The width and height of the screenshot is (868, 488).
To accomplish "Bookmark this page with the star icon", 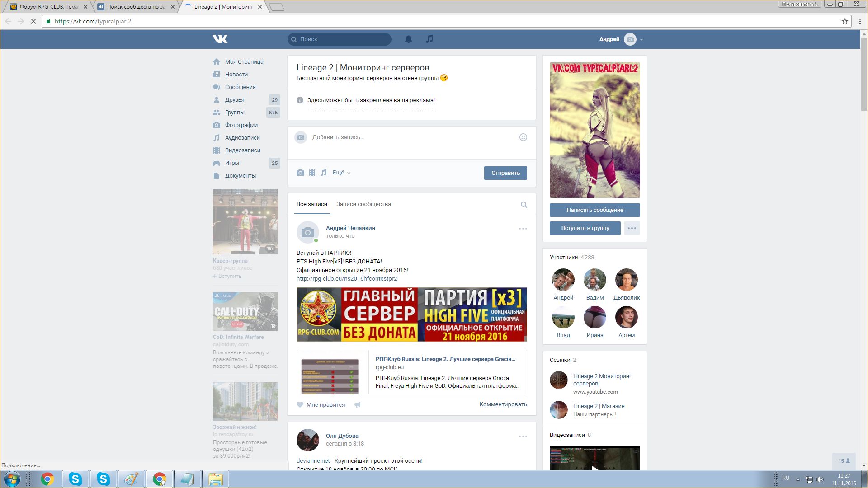I will (x=844, y=21).
